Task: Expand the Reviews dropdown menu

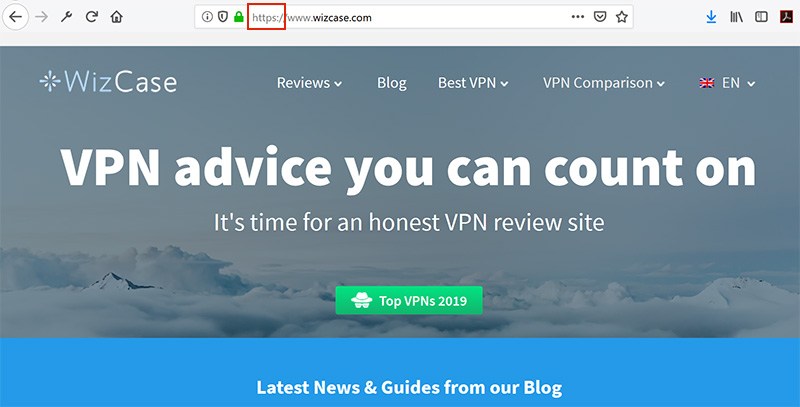Action: (309, 83)
